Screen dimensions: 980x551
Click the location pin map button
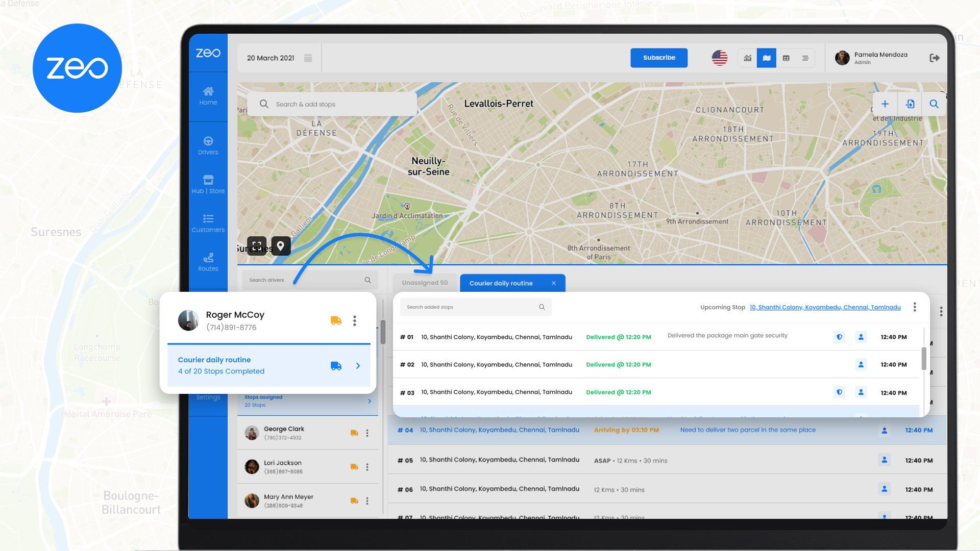point(281,246)
